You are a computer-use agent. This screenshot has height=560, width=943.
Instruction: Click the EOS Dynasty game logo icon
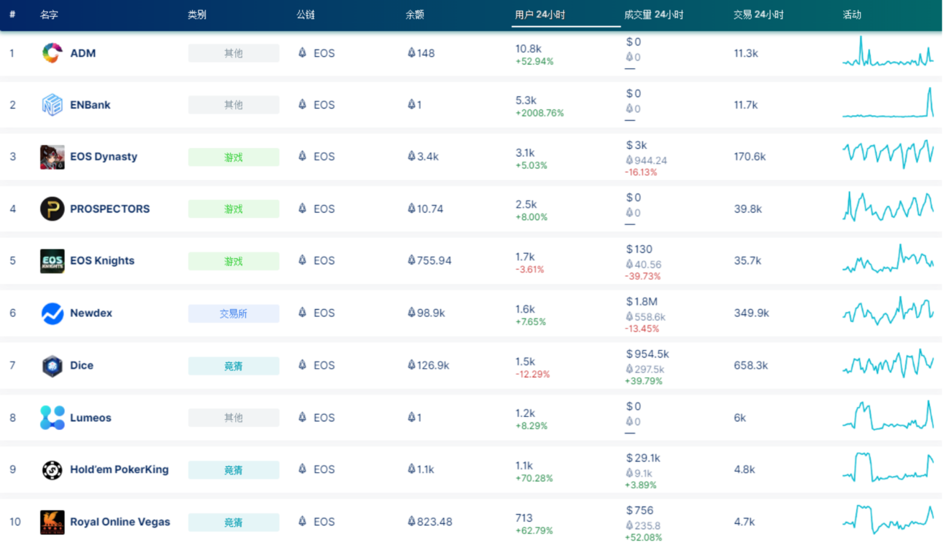point(53,157)
